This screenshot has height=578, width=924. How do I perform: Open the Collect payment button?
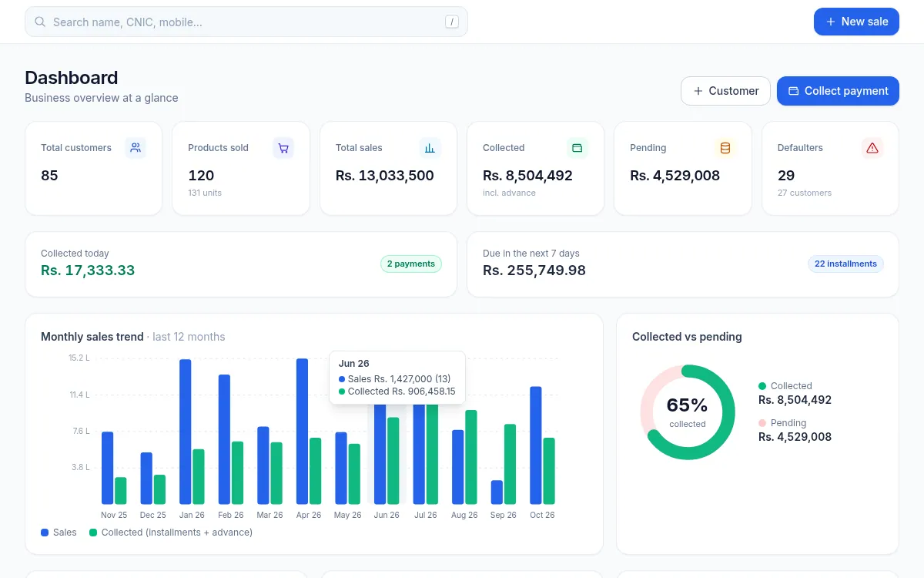[838, 91]
